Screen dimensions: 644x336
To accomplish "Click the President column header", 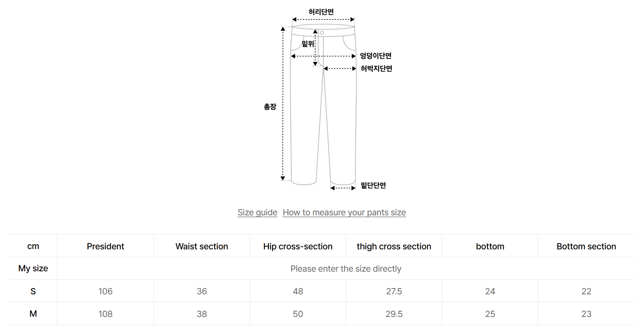I will [x=105, y=246].
